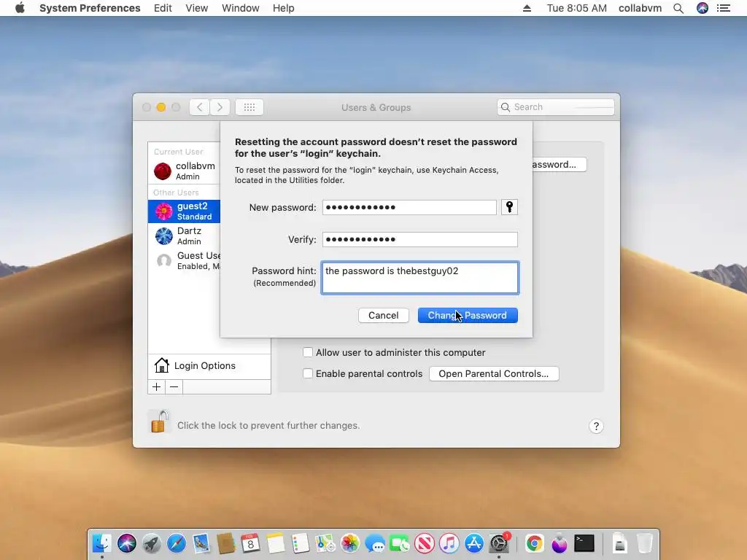Open Photos pinwheel icon in Dock
This screenshot has height=560, width=747.
click(x=349, y=543)
